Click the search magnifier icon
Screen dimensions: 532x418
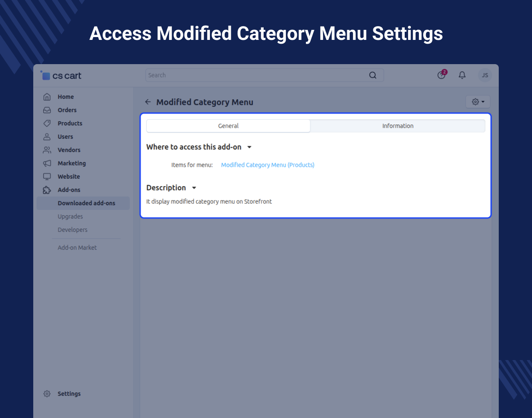pos(372,76)
